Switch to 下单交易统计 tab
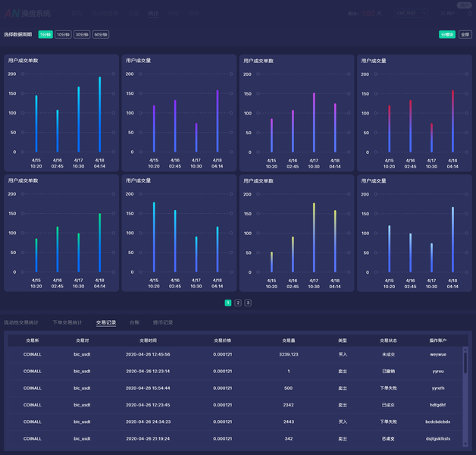The image size is (476, 455). coord(67,322)
